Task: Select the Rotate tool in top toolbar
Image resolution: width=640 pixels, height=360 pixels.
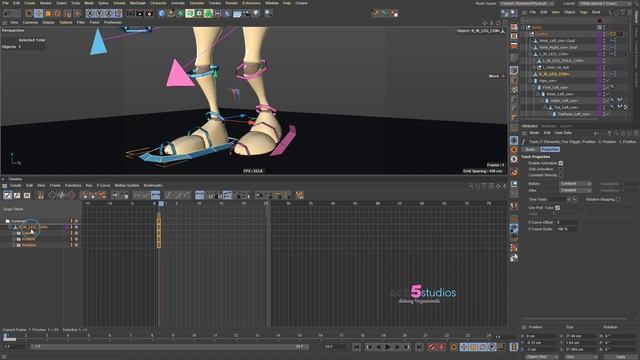Action: [57, 13]
